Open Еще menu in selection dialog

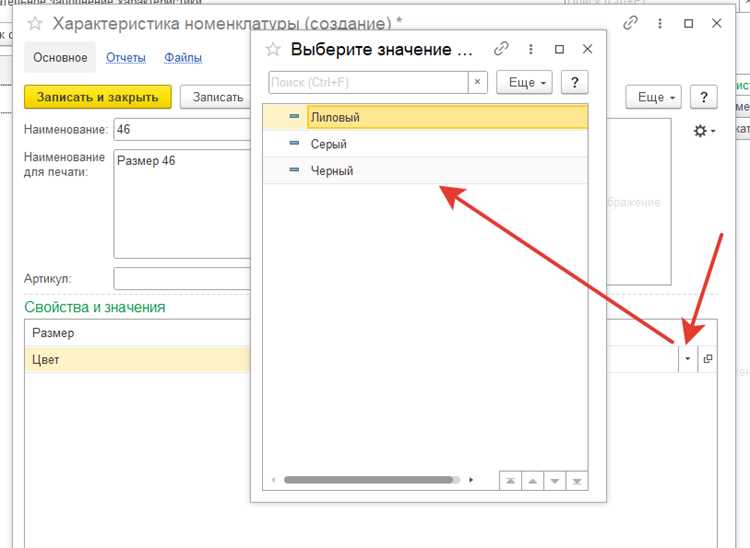pos(524,82)
